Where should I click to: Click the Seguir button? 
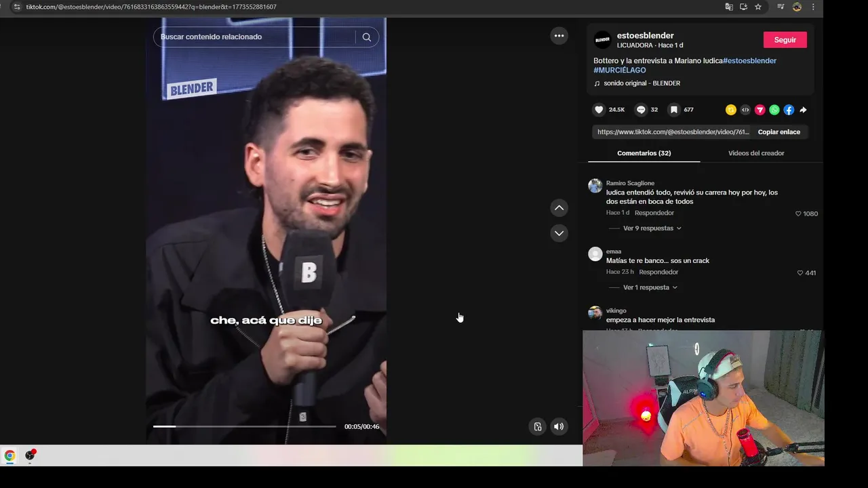tap(785, 40)
